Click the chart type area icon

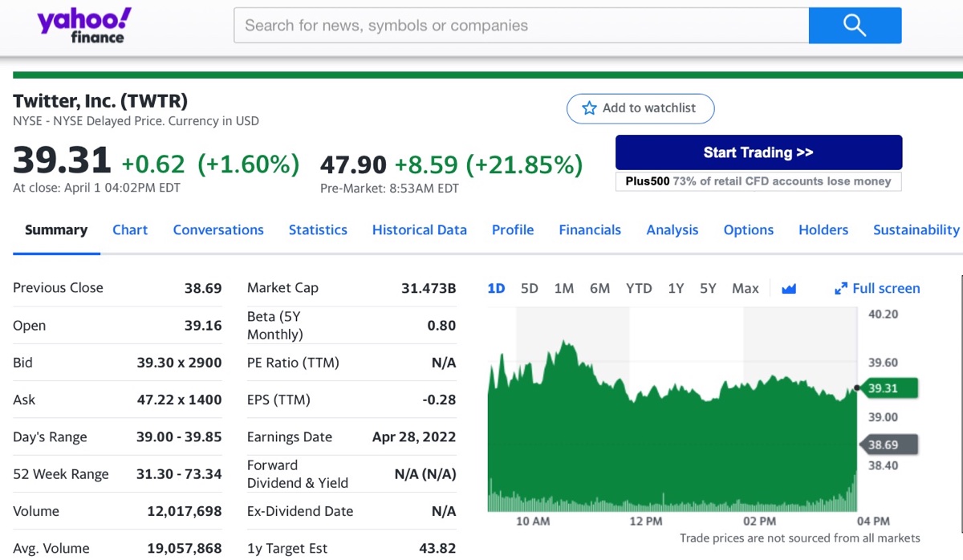pyautogui.click(x=789, y=289)
